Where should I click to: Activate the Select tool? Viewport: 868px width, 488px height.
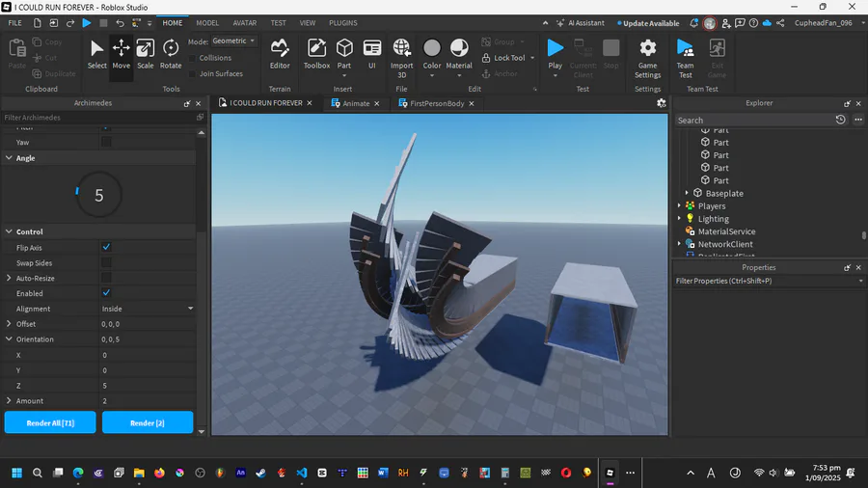click(96, 54)
